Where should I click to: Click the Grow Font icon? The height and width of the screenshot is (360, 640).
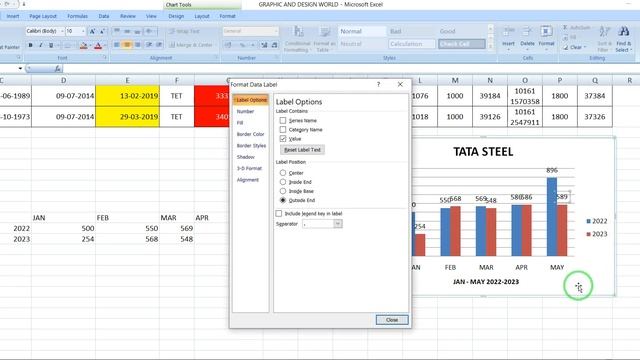92,31
